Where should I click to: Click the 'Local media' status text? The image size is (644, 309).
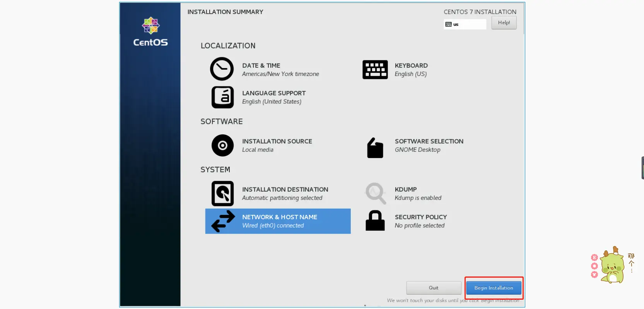[258, 150]
